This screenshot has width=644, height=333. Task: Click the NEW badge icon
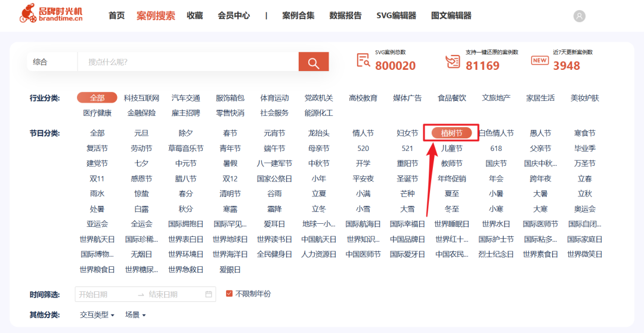[540, 60]
